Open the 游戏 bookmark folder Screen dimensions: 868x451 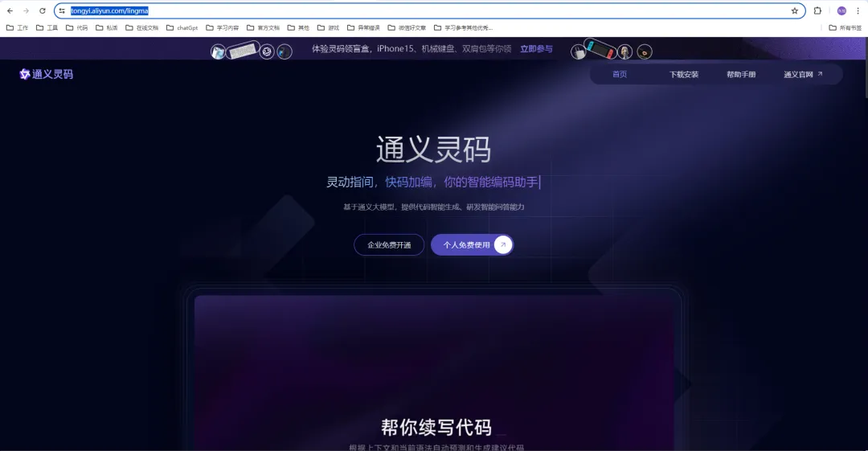tap(328, 27)
